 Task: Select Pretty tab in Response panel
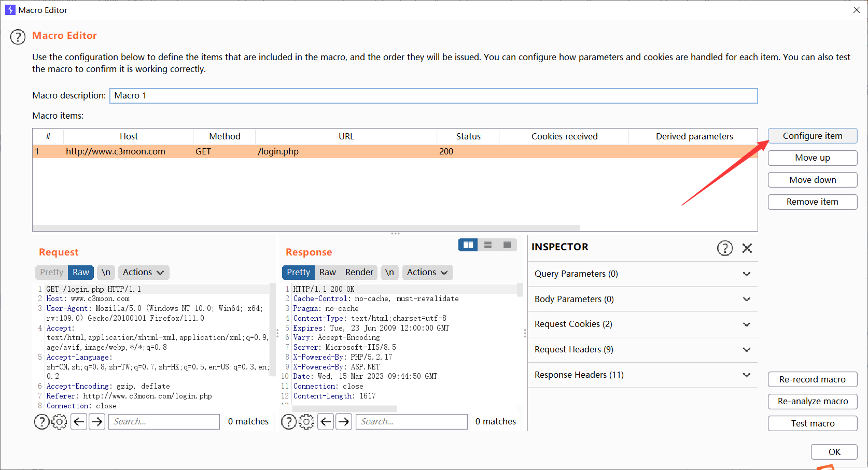pos(298,273)
